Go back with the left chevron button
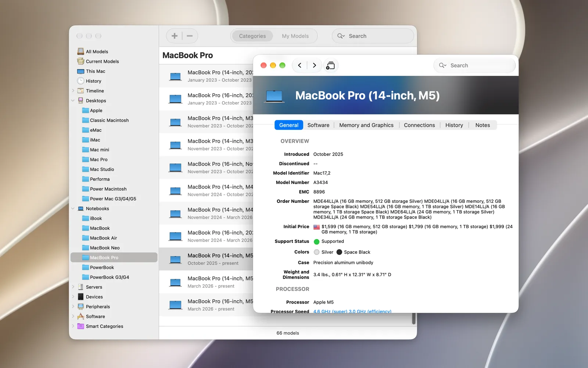 (x=300, y=65)
